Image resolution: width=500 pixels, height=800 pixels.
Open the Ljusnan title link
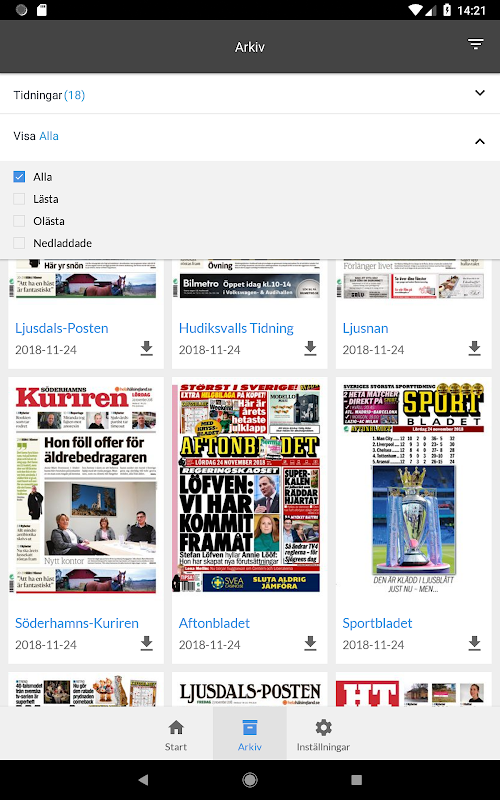(365, 328)
